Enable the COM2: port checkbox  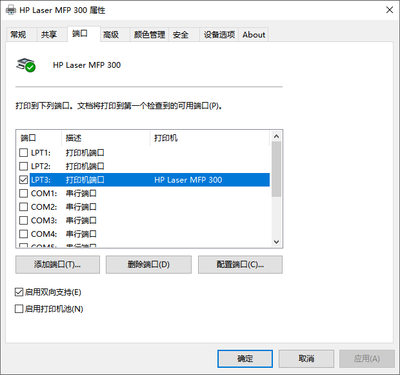[23, 207]
